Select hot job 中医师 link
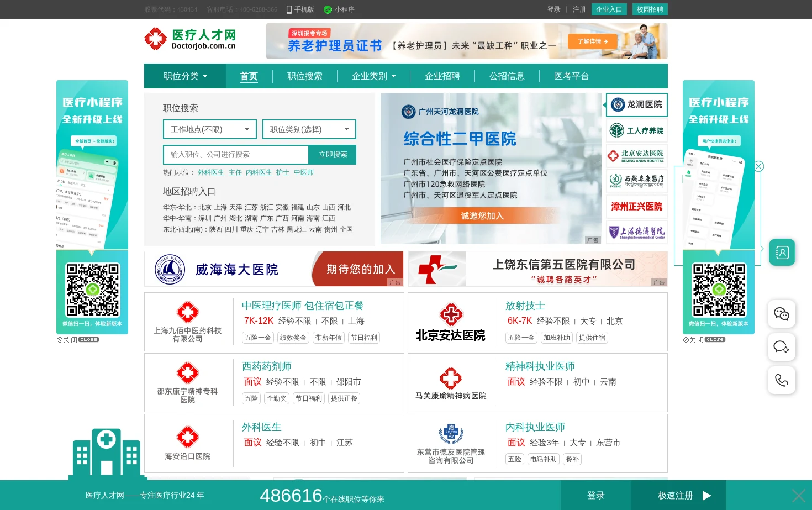This screenshot has height=510, width=812. click(304, 172)
